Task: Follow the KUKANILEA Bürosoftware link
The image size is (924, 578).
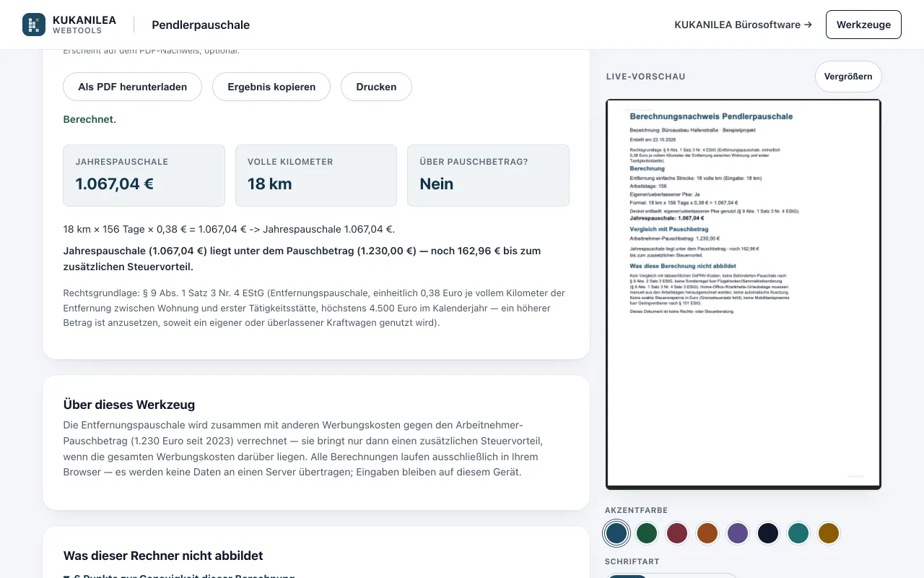Action: point(743,25)
